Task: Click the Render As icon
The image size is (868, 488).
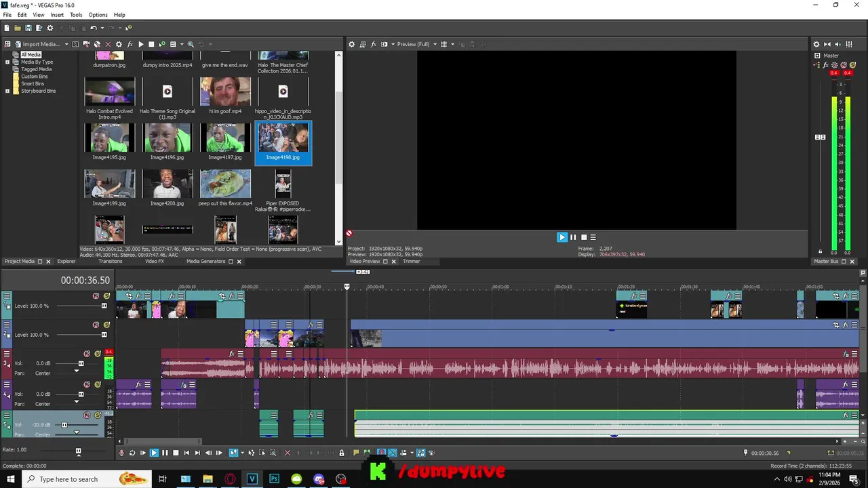Action: point(39,28)
